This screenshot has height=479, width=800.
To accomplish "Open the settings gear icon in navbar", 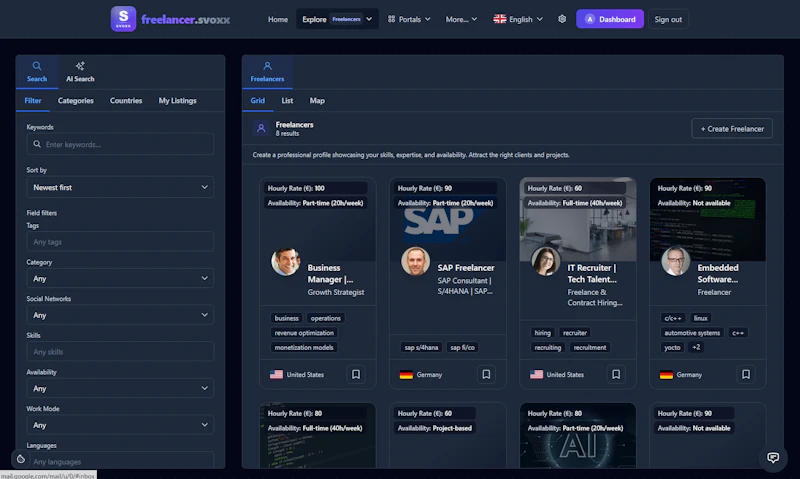I will (562, 19).
